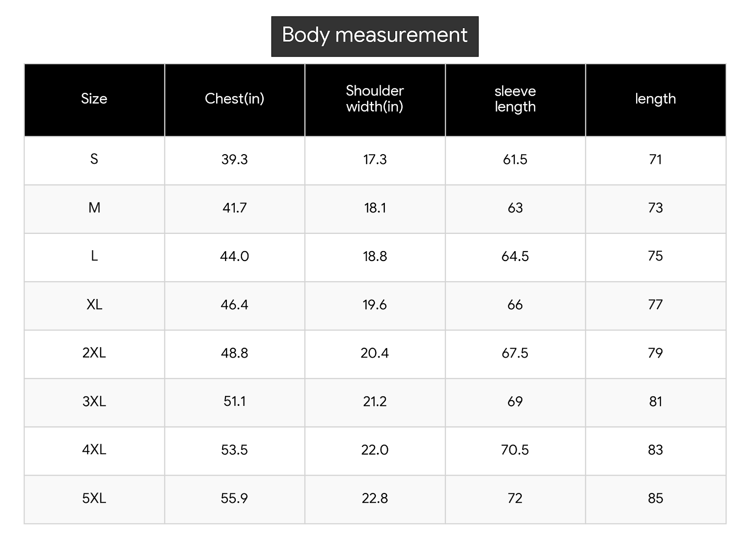Click shoulder width value 22.0
The image size is (750, 560).
tap(375, 450)
